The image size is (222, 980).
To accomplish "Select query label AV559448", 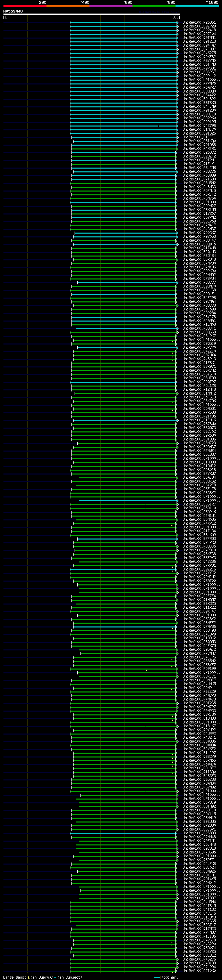I will (x=13, y=11).
